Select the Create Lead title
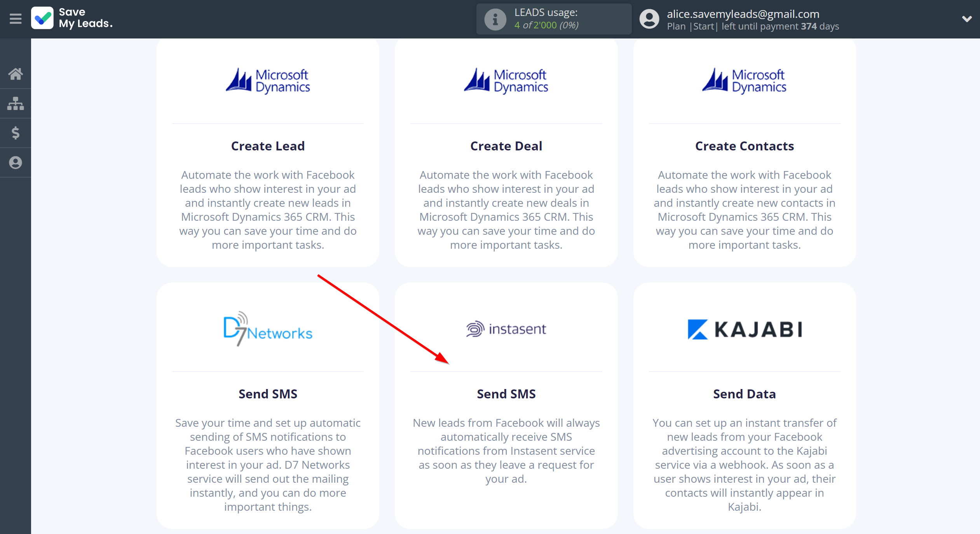The image size is (980, 534). click(268, 146)
